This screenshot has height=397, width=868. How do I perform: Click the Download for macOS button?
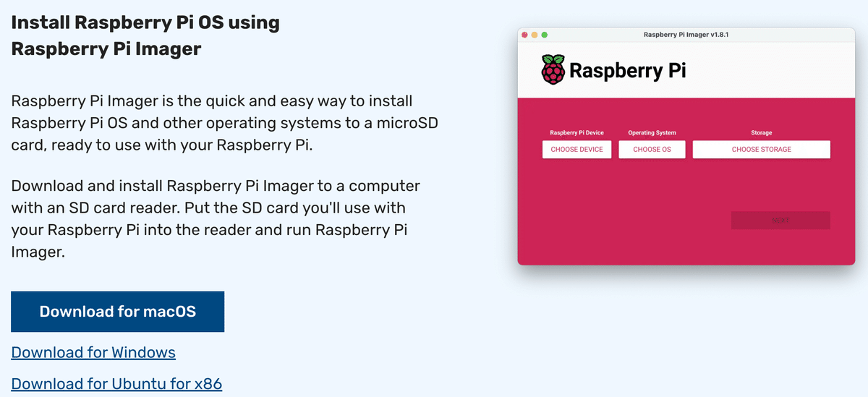(x=118, y=312)
